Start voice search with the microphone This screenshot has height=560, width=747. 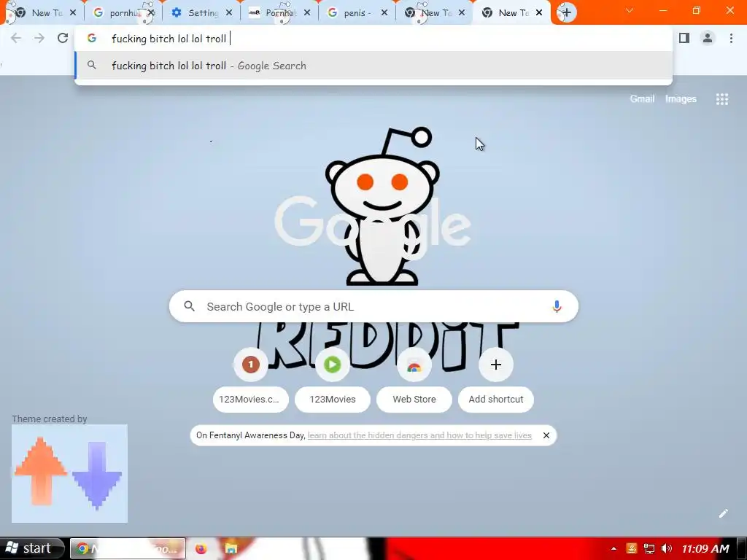(557, 307)
